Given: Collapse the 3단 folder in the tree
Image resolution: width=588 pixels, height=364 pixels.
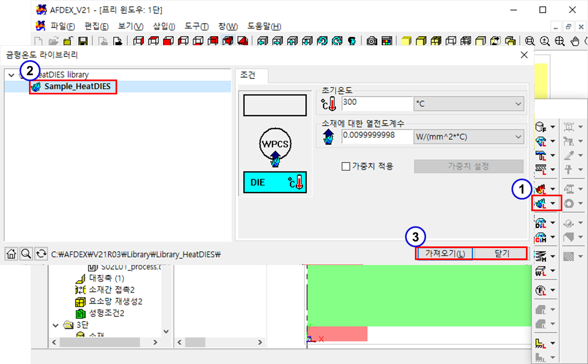Looking at the screenshot, I should click(x=55, y=325).
